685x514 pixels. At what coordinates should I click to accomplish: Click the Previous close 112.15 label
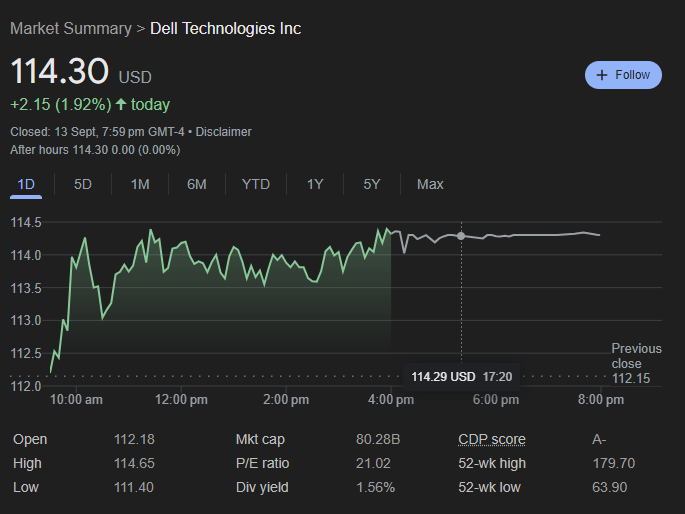tap(637, 363)
